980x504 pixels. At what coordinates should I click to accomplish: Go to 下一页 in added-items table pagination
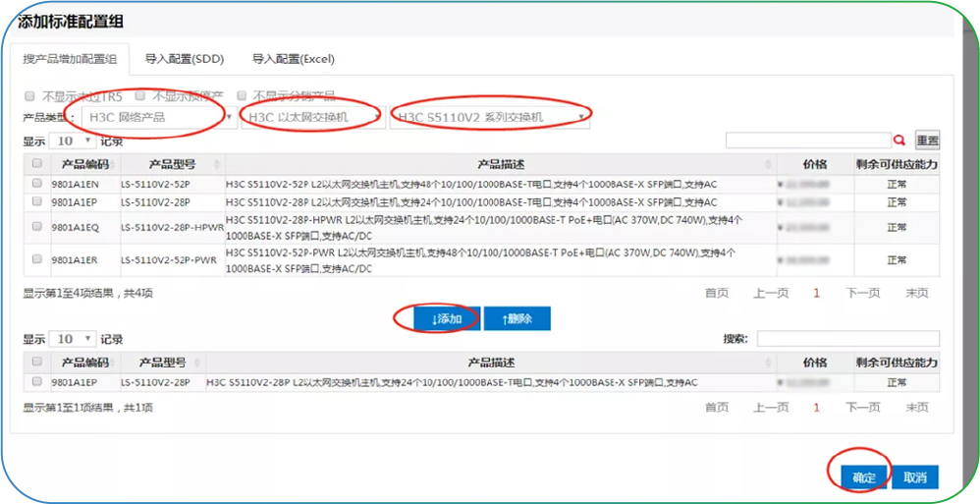[863, 407]
